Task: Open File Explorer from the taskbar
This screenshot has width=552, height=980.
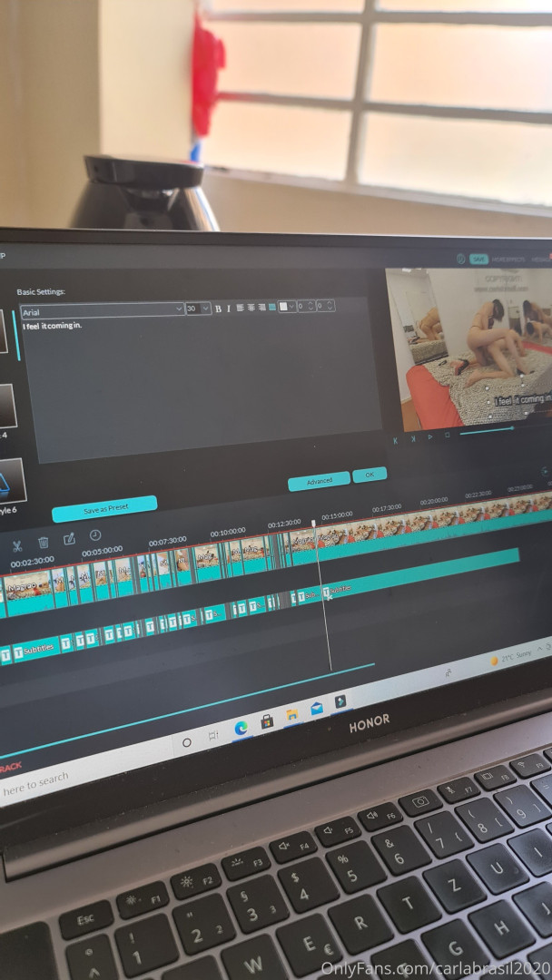Action: pyautogui.click(x=291, y=716)
